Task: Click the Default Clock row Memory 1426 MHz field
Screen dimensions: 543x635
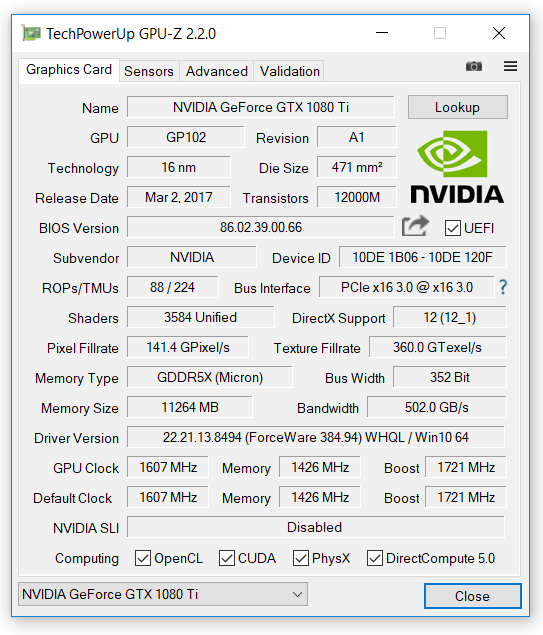Action: 320,496
